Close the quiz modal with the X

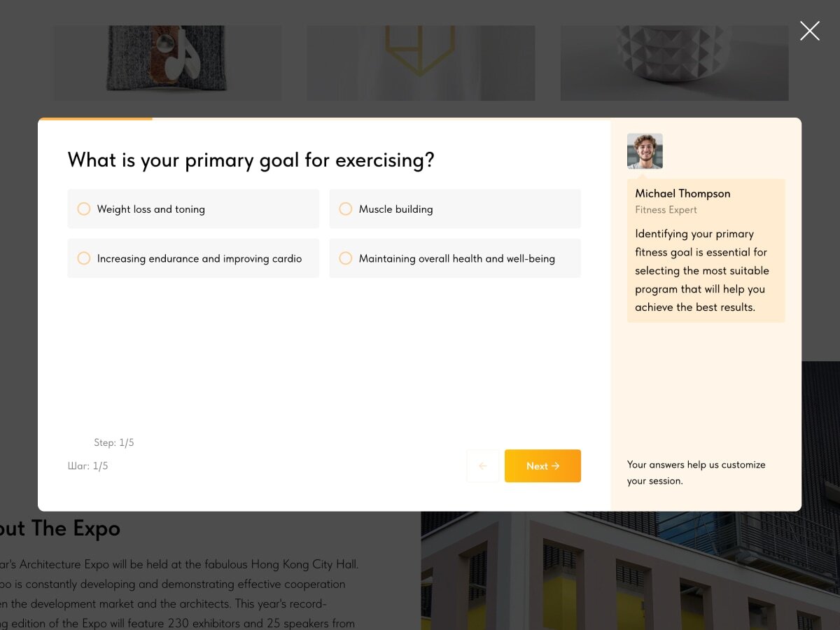[x=809, y=31]
